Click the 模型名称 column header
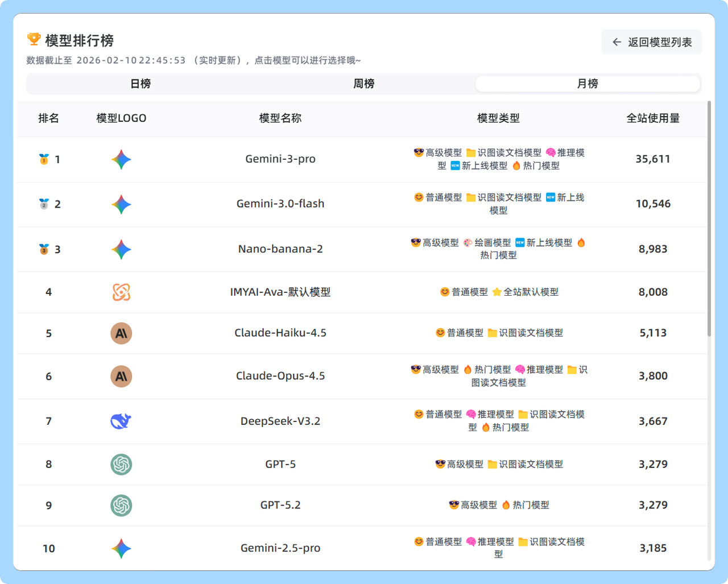Screen dimensions: 728x584 [x=280, y=118]
